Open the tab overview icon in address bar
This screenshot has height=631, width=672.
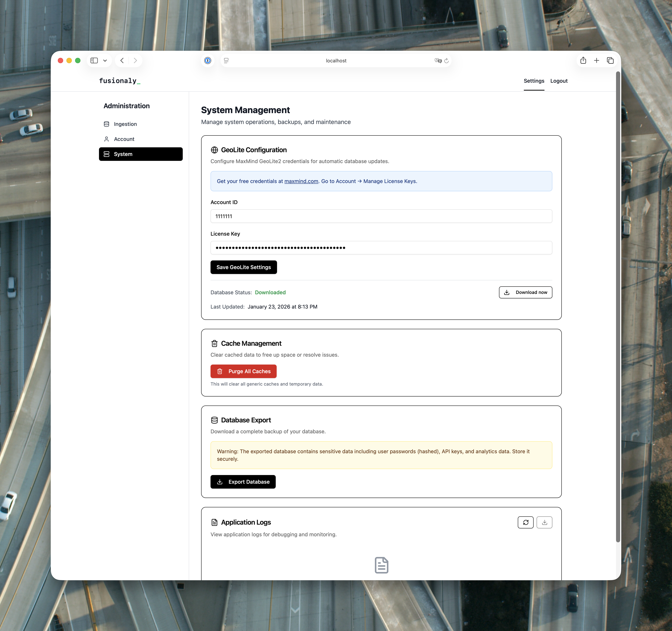click(x=226, y=61)
